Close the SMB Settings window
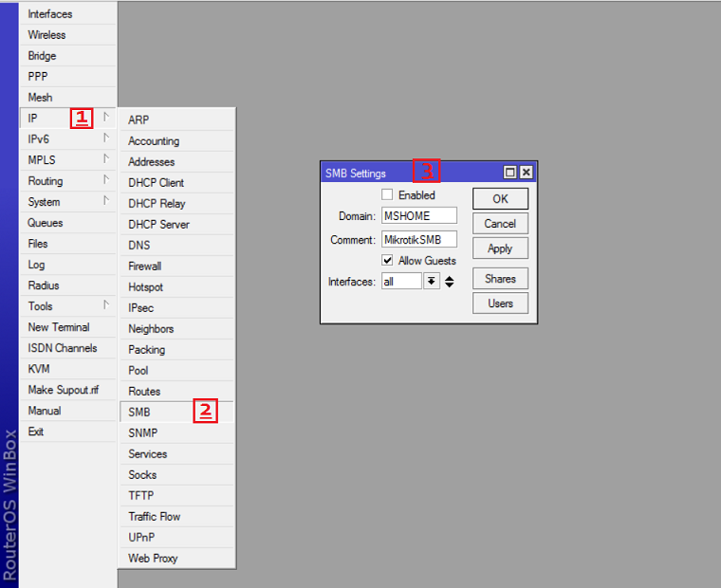Image resolution: width=721 pixels, height=588 pixels. click(527, 173)
